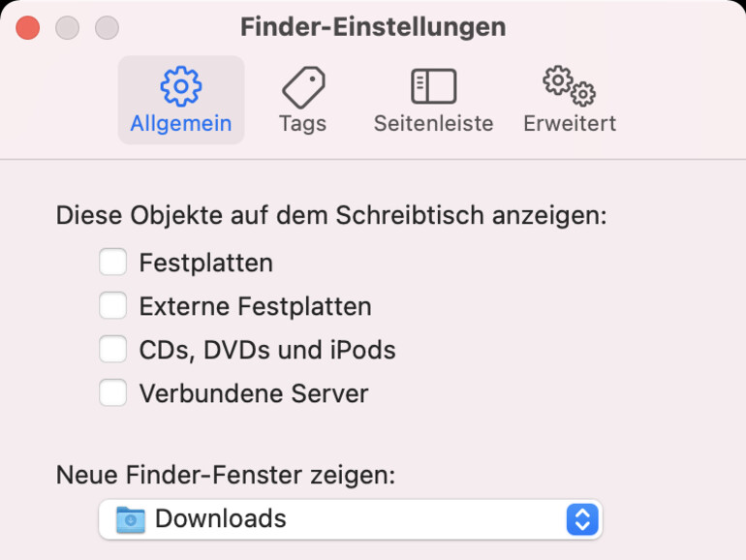This screenshot has width=746, height=560.
Task: Close the Finder-Einstellungen window
Action: coord(28,27)
